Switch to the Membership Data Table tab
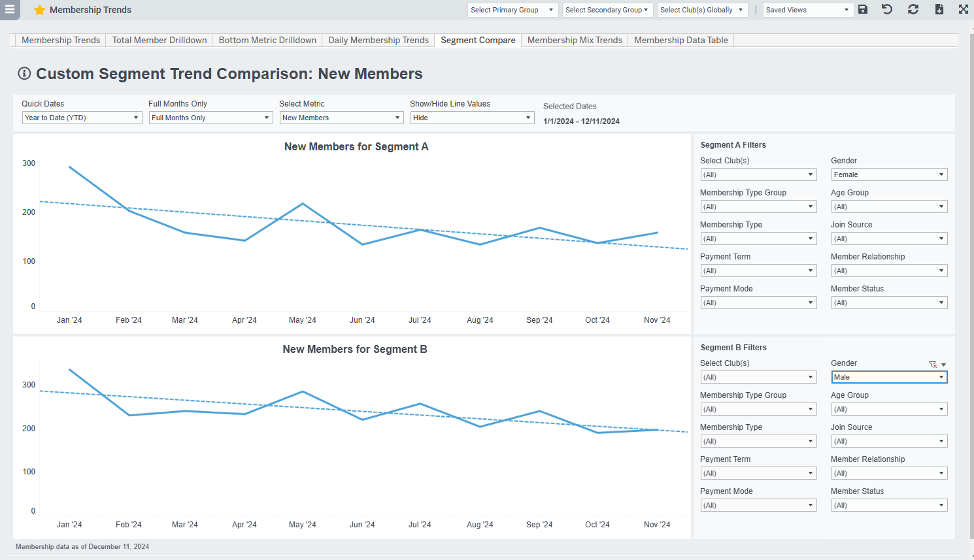The height and width of the screenshot is (560, 974). coord(680,40)
